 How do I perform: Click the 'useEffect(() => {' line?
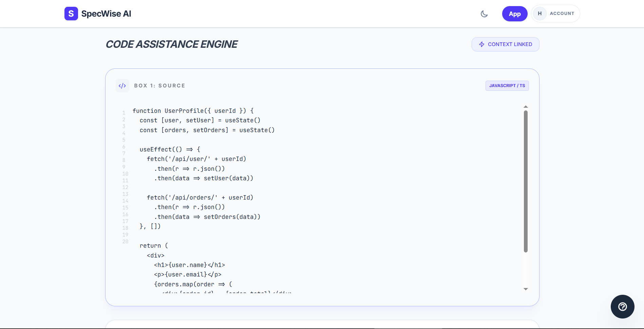(x=170, y=149)
